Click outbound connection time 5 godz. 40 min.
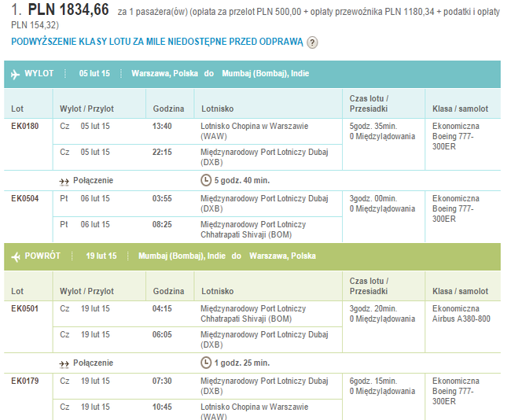 tap(242, 180)
